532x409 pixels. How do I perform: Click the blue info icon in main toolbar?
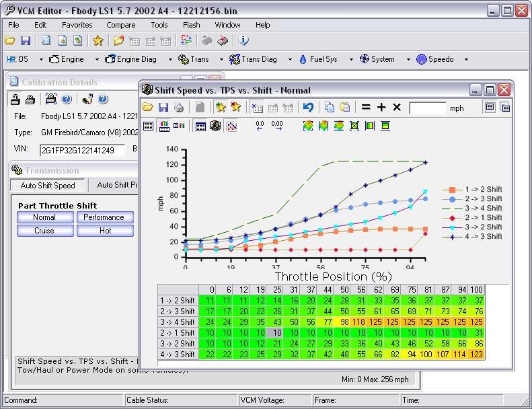(x=243, y=41)
